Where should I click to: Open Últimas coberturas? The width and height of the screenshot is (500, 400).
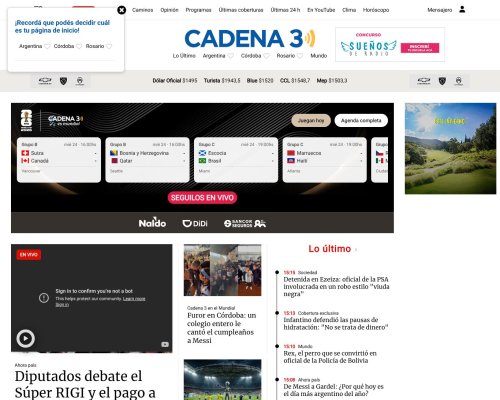click(x=241, y=10)
